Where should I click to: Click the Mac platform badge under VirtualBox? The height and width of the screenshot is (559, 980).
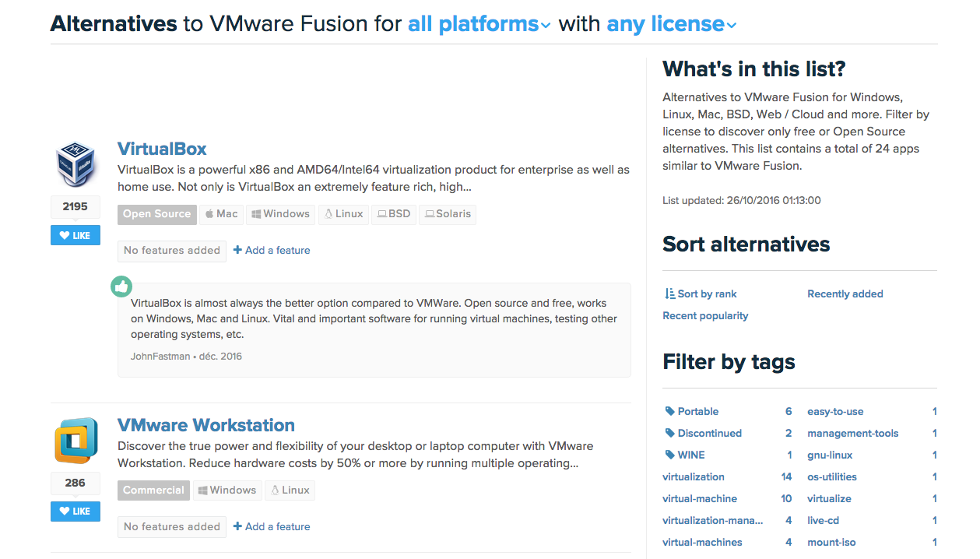click(221, 214)
